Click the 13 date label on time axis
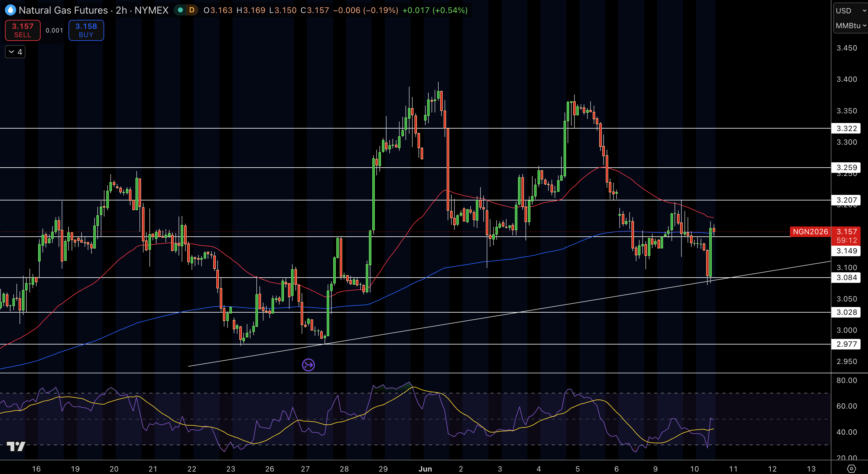This screenshot has width=868, height=474. click(x=811, y=469)
